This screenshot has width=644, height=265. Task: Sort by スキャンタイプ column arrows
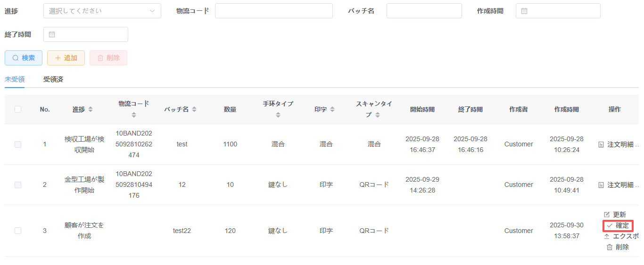coord(378,115)
